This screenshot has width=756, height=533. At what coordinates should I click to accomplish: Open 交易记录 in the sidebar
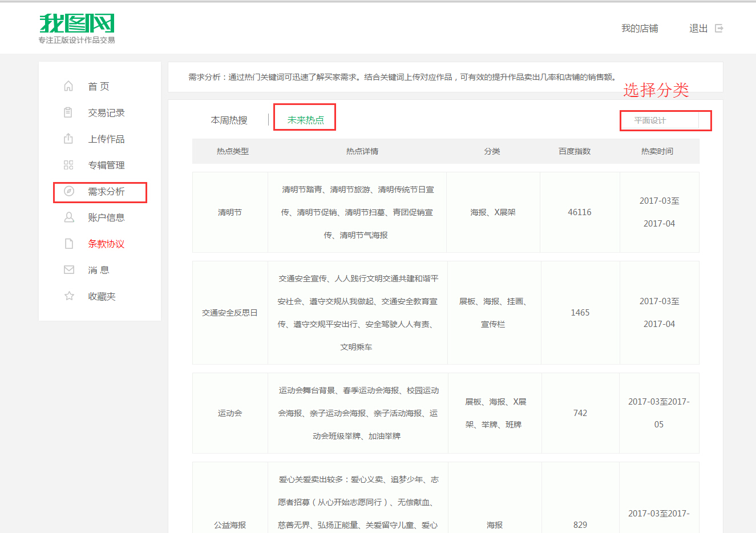coord(106,112)
